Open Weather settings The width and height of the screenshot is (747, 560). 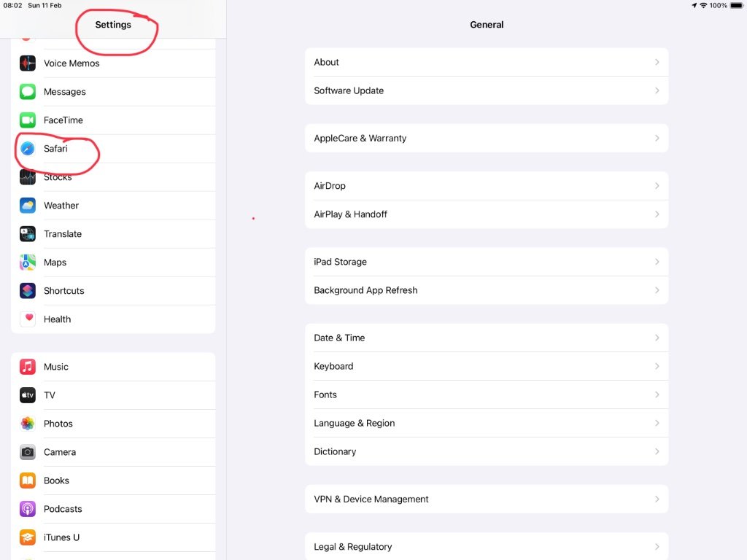pyautogui.click(x=113, y=205)
